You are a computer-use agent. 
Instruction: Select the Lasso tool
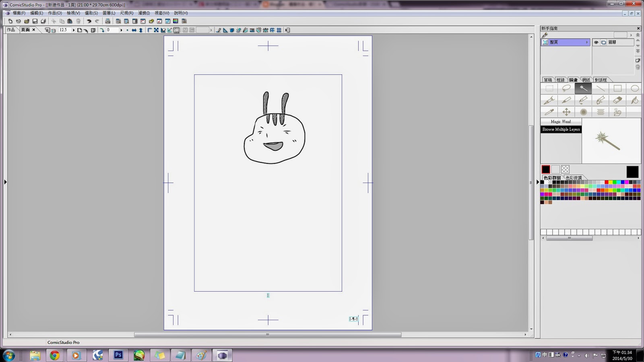[566, 88]
